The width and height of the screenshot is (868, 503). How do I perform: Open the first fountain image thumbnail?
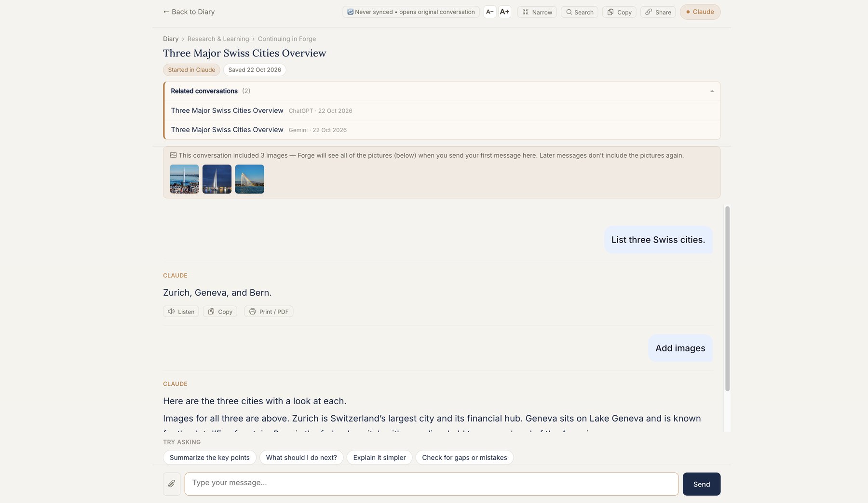(x=184, y=179)
